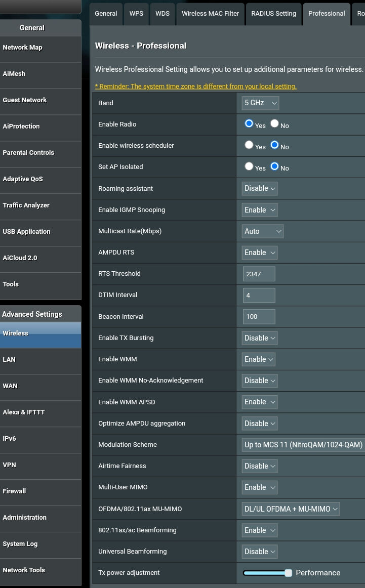Open the Multicast Rate dropdown
The height and width of the screenshot is (588, 365).
coord(262,231)
